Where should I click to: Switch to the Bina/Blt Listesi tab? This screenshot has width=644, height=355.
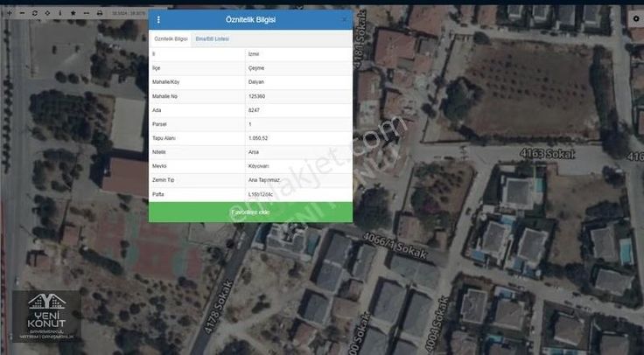pyautogui.click(x=212, y=39)
